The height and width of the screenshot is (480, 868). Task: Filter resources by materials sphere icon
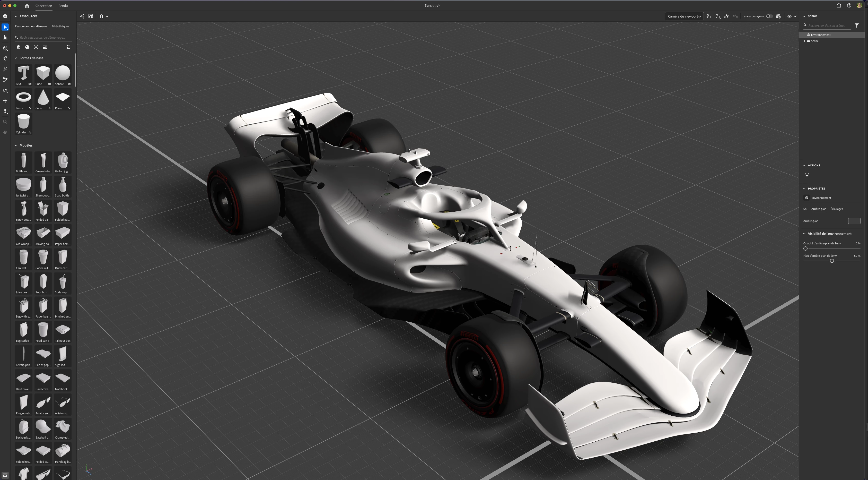coord(27,47)
